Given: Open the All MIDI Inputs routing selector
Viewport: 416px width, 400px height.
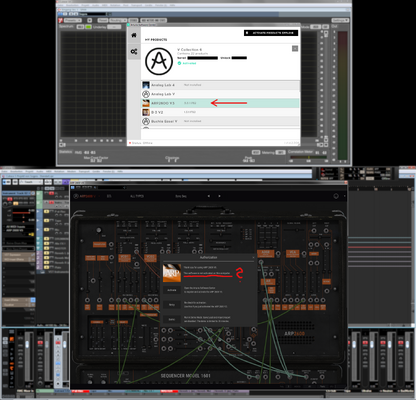Looking at the screenshot, I should [x=18, y=227].
